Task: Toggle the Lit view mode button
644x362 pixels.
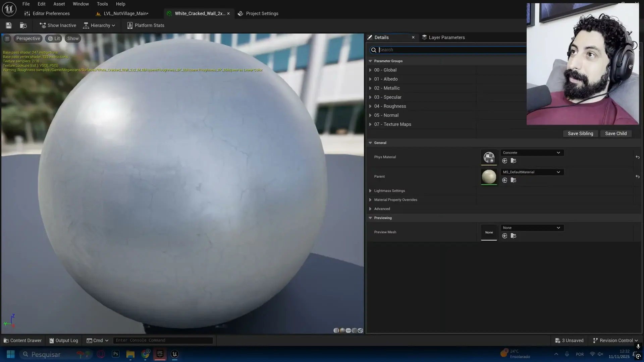Action: pyautogui.click(x=54, y=39)
